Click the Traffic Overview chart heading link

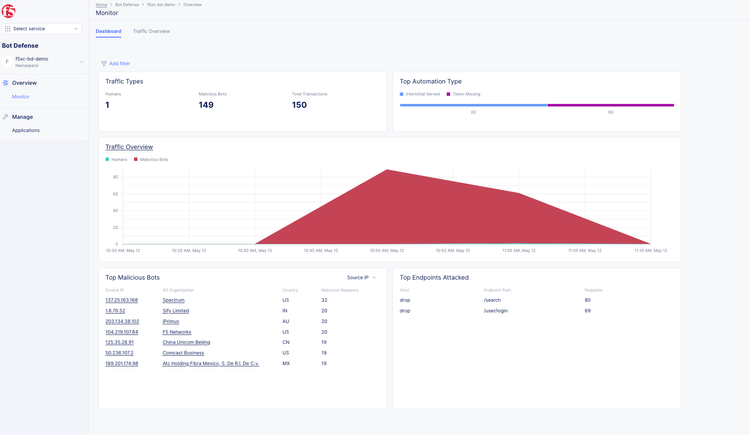pyautogui.click(x=129, y=147)
